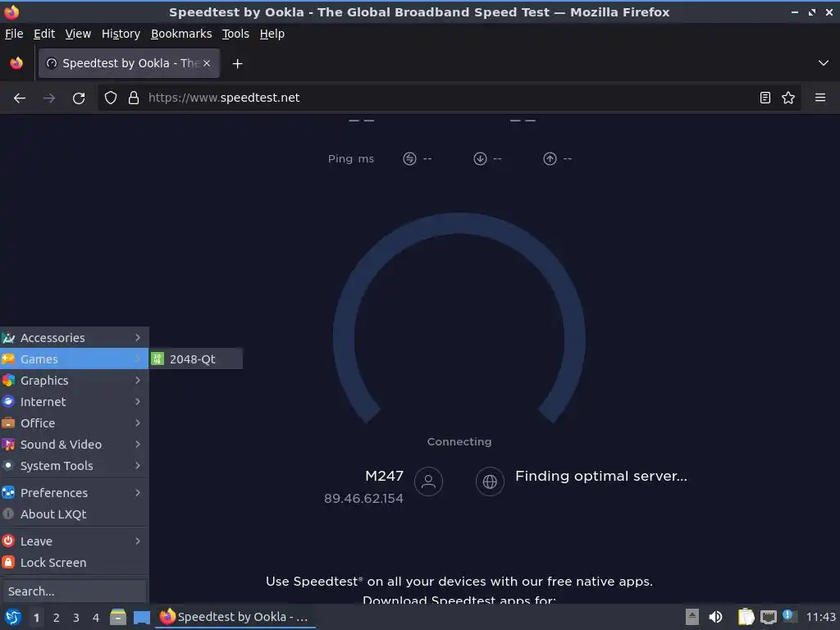The width and height of the screenshot is (840, 630).
Task: Click the download latency icon
Action: tap(480, 158)
